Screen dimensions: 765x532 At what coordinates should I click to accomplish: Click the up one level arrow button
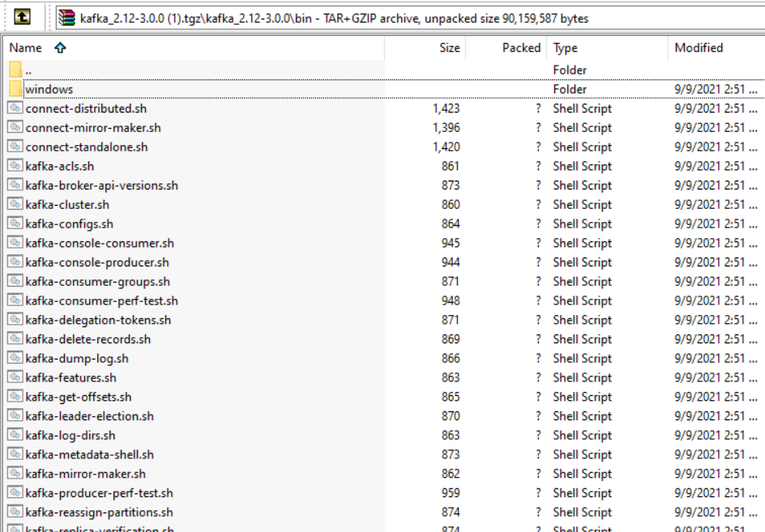tap(22, 18)
